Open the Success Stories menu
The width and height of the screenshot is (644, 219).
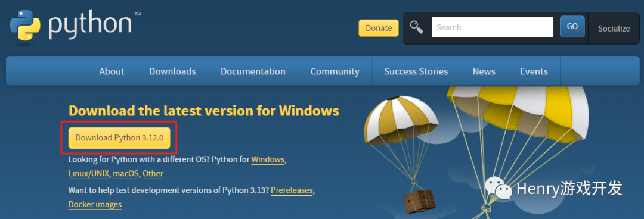[x=416, y=71]
